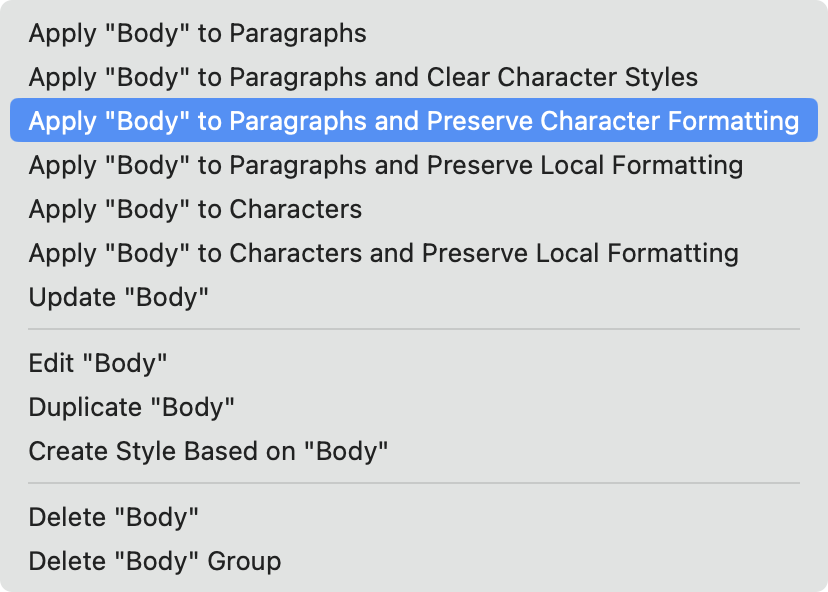
Task: Click Apply "Body" to Characters
Action: click(x=195, y=209)
